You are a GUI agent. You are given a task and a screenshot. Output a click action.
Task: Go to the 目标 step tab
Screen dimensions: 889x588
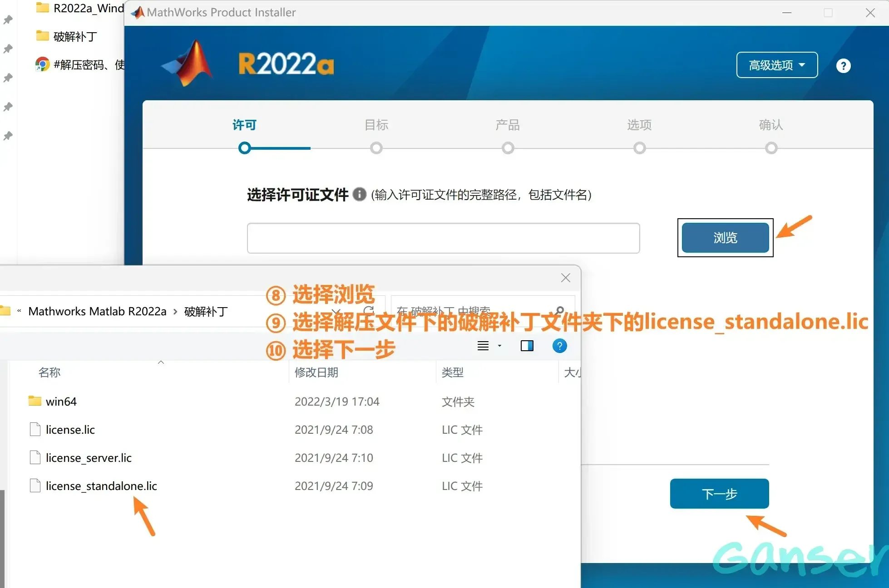(376, 125)
